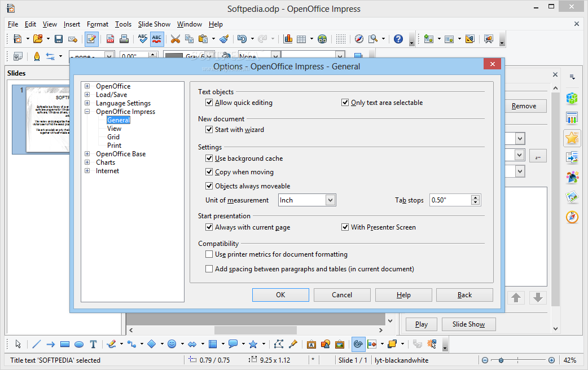The image size is (588, 370).
Task: Select View under OpenOffice Impress
Action: point(114,128)
